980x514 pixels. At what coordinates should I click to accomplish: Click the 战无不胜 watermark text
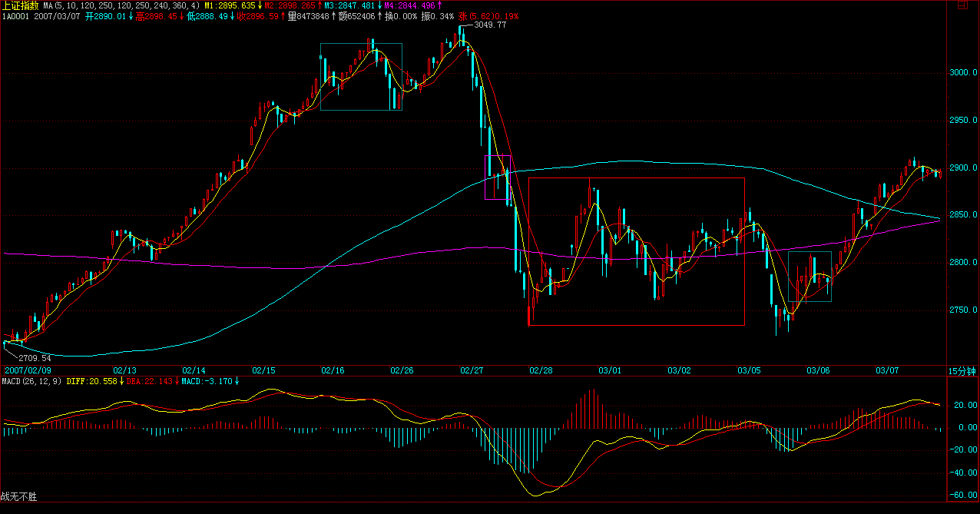[x=19, y=497]
